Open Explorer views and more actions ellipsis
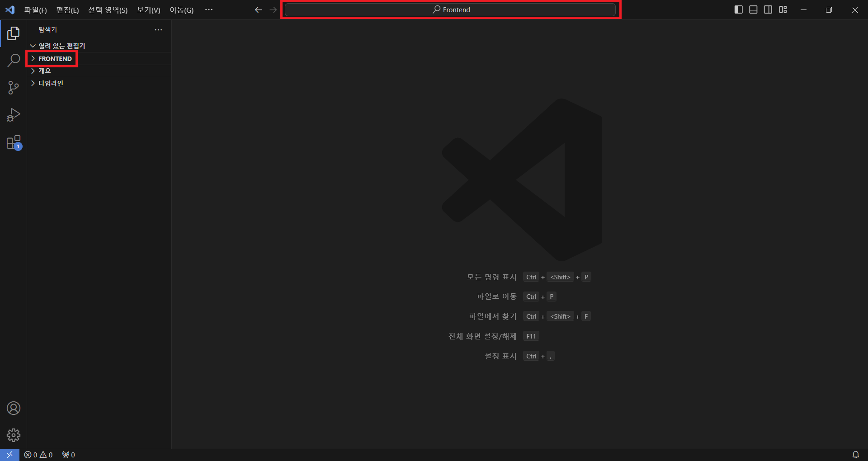Image resolution: width=868 pixels, height=461 pixels. pyautogui.click(x=158, y=30)
